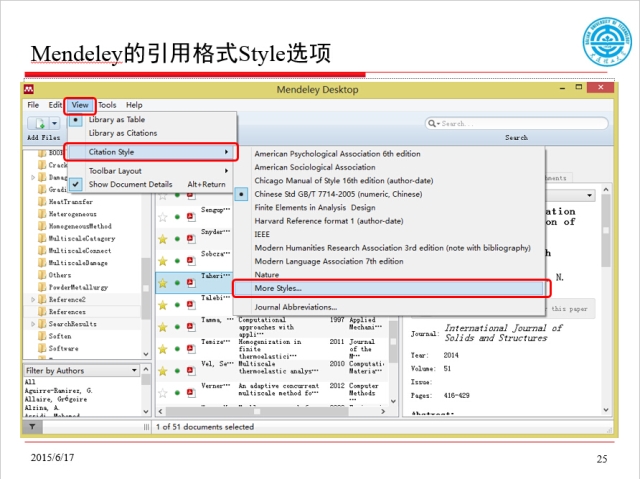Open the Heterogeneous folder
This screenshot has height=479, width=640.
[x=73, y=214]
